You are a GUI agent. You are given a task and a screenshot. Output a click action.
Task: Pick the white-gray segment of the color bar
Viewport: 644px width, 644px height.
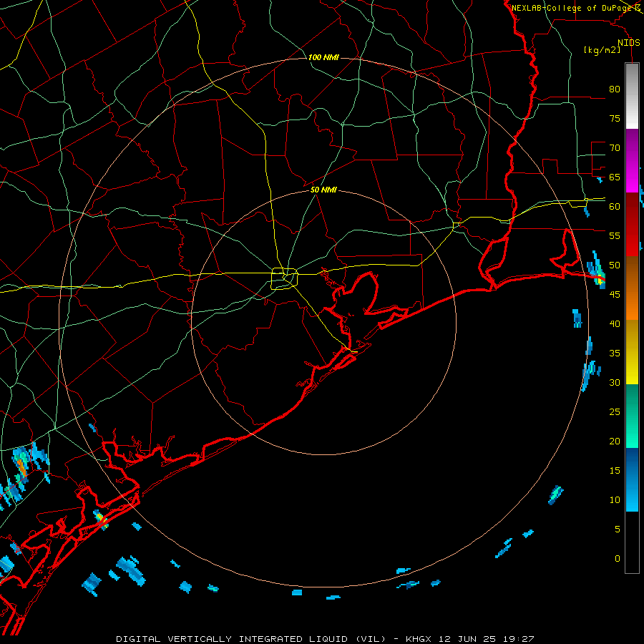tap(632, 96)
